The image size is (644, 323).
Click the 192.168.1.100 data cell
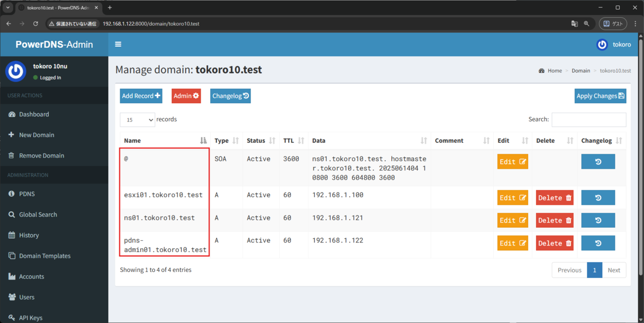coord(369,198)
